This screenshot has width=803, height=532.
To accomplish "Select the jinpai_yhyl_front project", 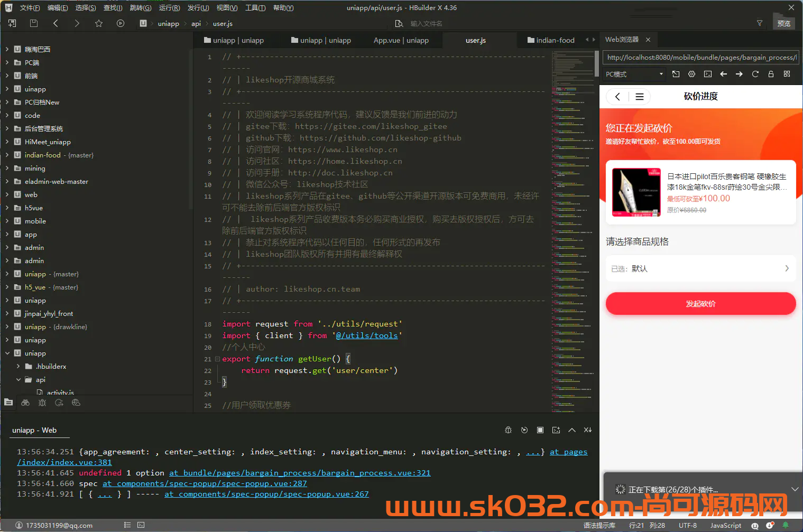I will (49, 313).
